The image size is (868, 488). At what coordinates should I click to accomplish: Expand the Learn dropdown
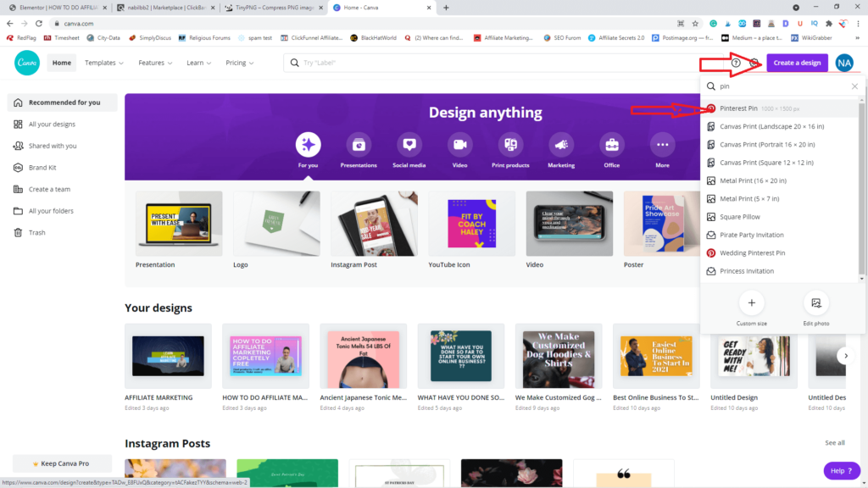[x=198, y=63]
